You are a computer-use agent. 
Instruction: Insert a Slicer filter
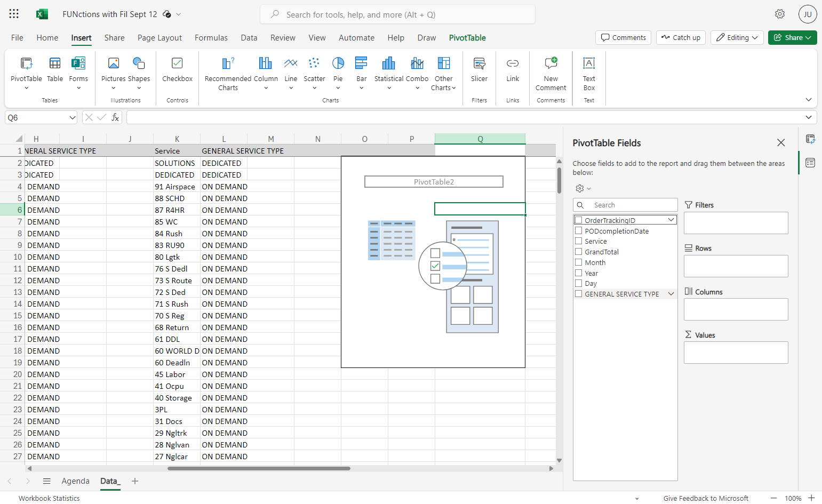coord(479,69)
